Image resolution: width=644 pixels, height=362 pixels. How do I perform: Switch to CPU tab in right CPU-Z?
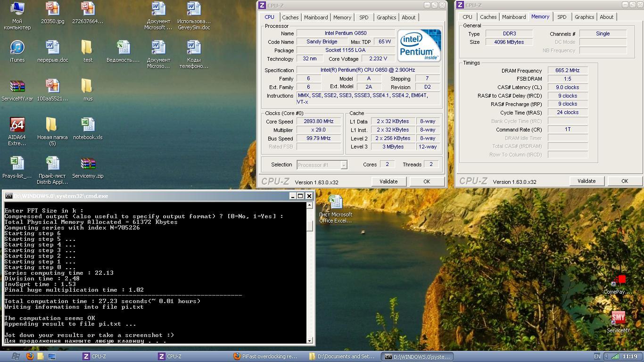[x=467, y=17]
